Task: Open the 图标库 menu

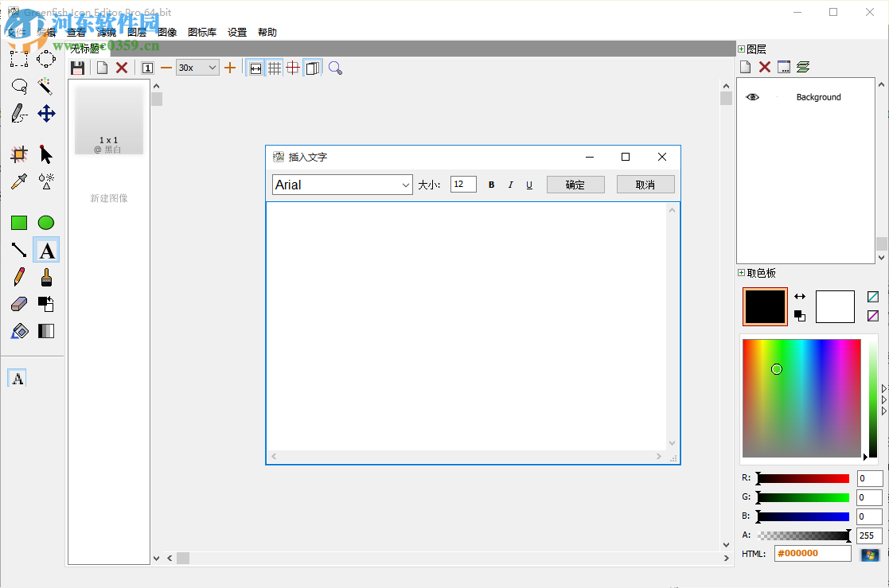Action: 202,32
